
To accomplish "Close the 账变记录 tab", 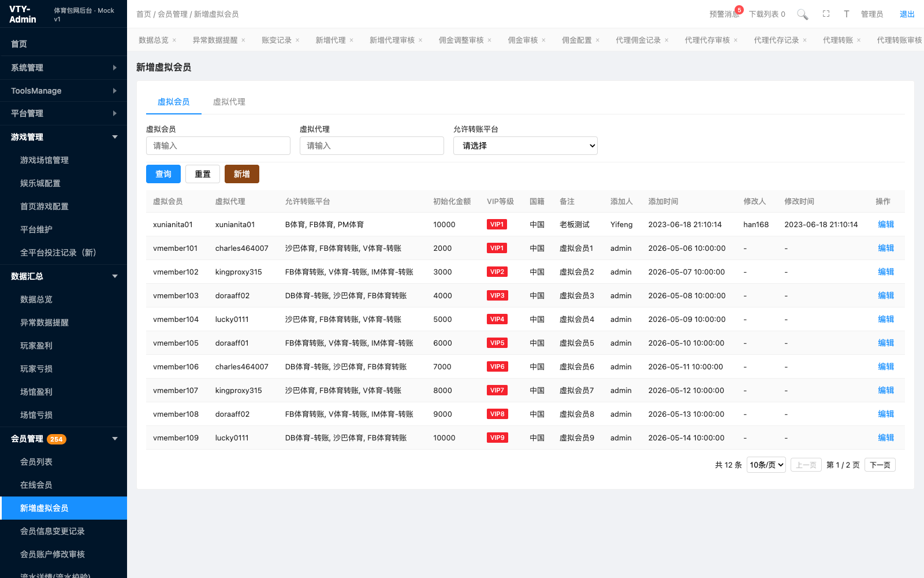I will point(297,40).
